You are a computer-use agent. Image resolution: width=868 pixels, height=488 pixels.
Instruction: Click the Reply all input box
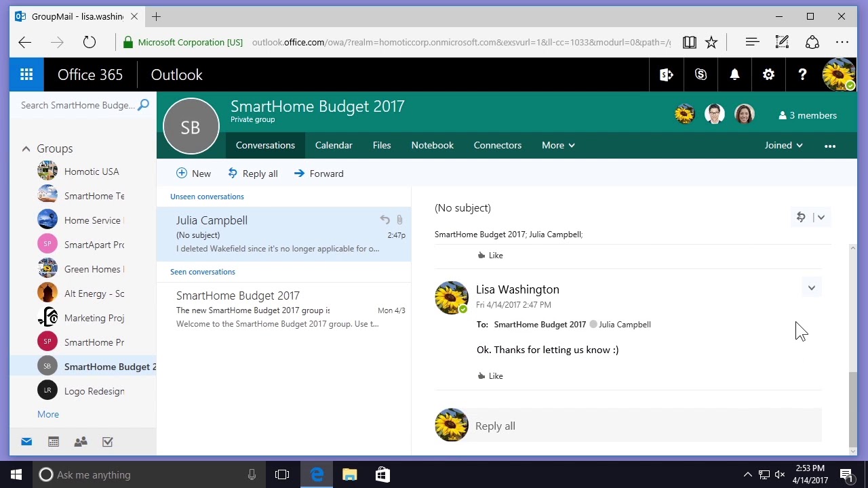click(644, 426)
